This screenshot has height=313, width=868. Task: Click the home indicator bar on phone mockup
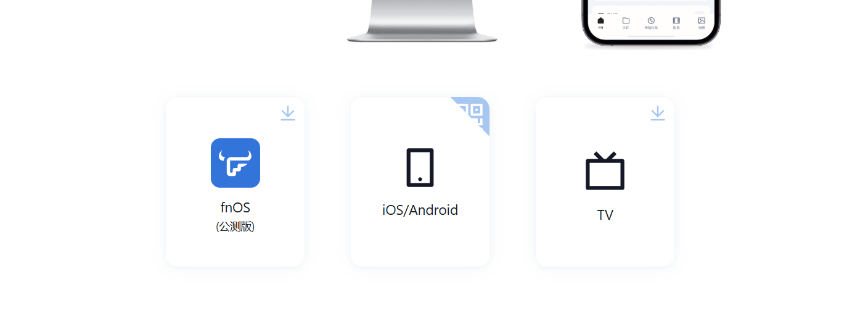[x=651, y=36]
